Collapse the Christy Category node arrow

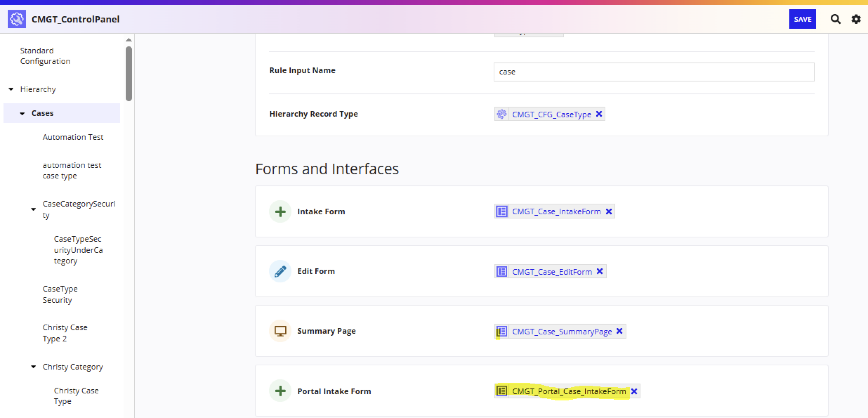click(x=33, y=367)
